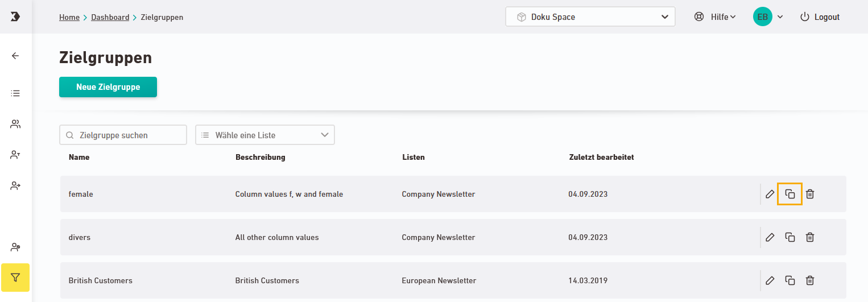Click the app logo at top left
Viewport: 868px width, 302px height.
(x=15, y=16)
